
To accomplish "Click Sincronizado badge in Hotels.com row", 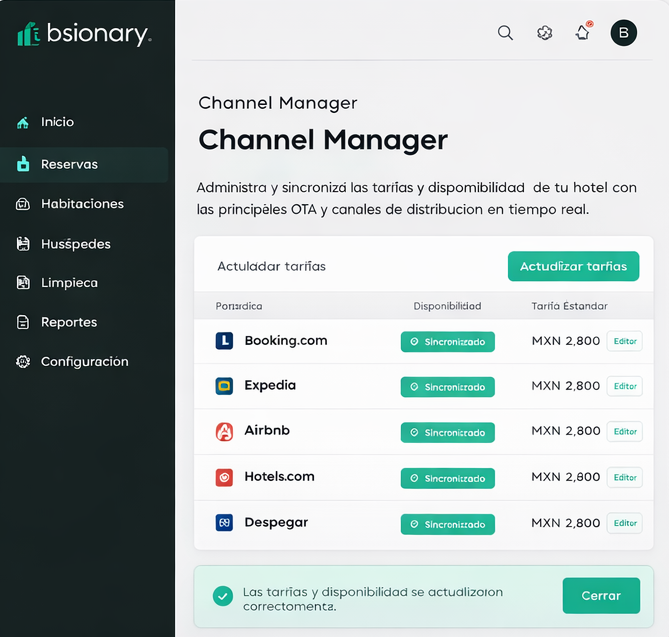I will [x=448, y=478].
